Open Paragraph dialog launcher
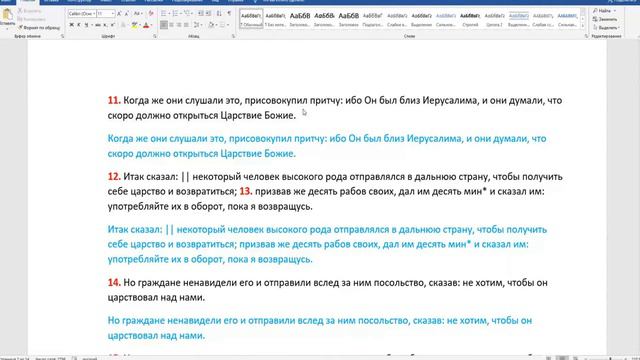The height and width of the screenshot is (360, 640). pyautogui.click(x=233, y=36)
